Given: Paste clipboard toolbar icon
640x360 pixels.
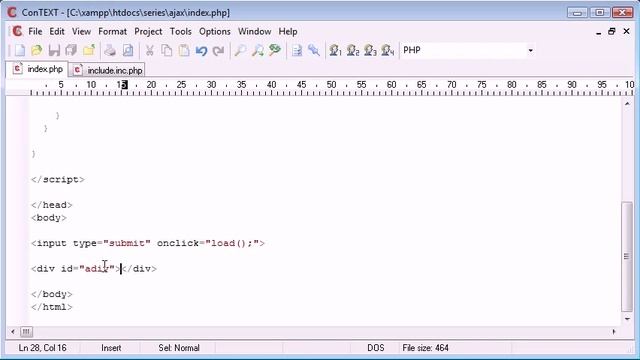Looking at the screenshot, I should 184,50.
